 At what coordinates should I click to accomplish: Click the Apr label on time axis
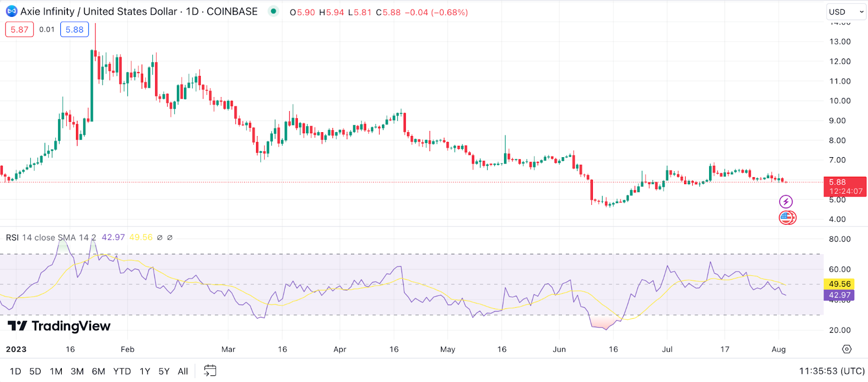pos(340,349)
